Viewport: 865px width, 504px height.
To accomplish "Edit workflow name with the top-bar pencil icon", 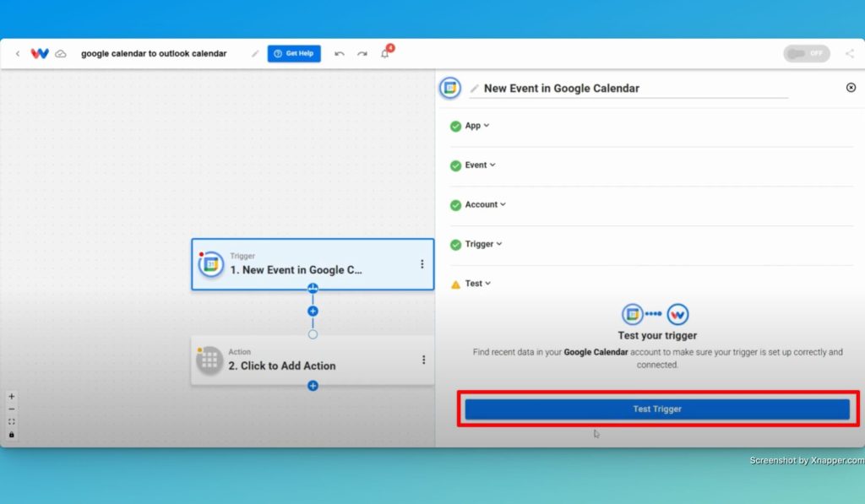I will pos(254,53).
